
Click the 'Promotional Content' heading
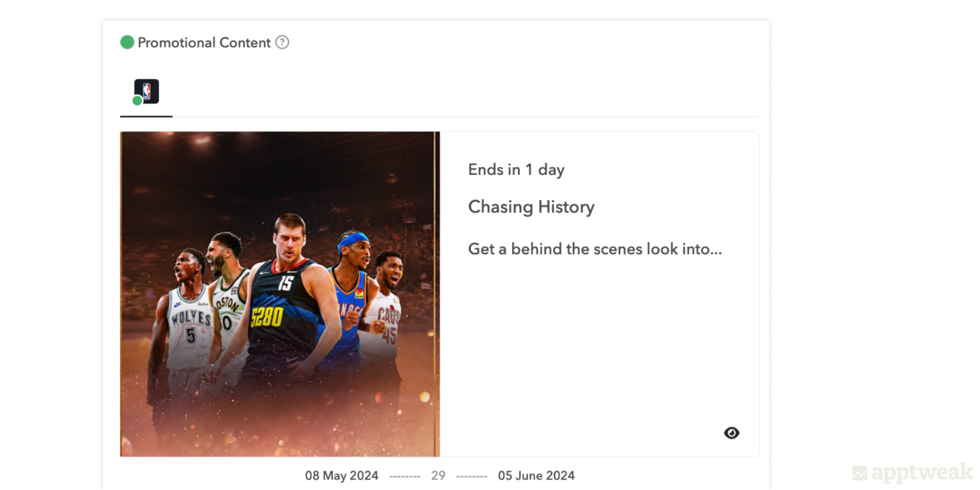(204, 42)
